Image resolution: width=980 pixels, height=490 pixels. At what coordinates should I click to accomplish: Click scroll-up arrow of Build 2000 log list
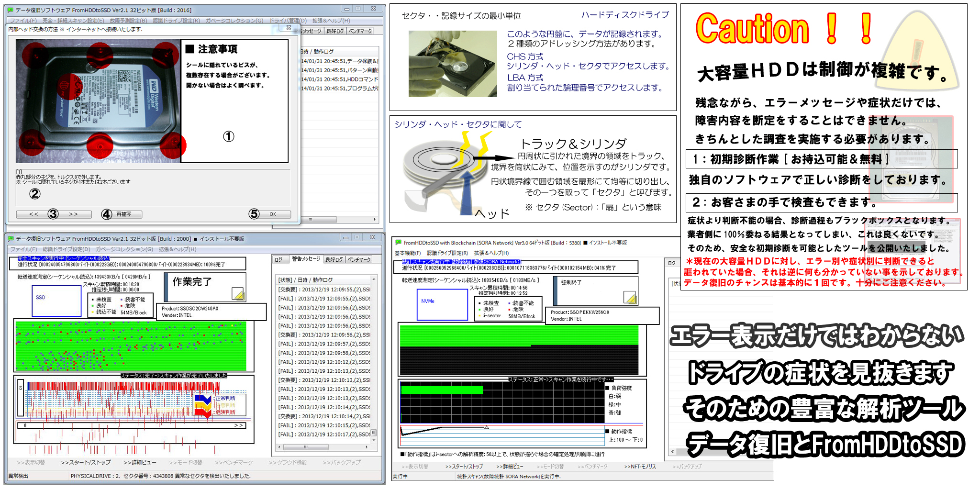374,278
